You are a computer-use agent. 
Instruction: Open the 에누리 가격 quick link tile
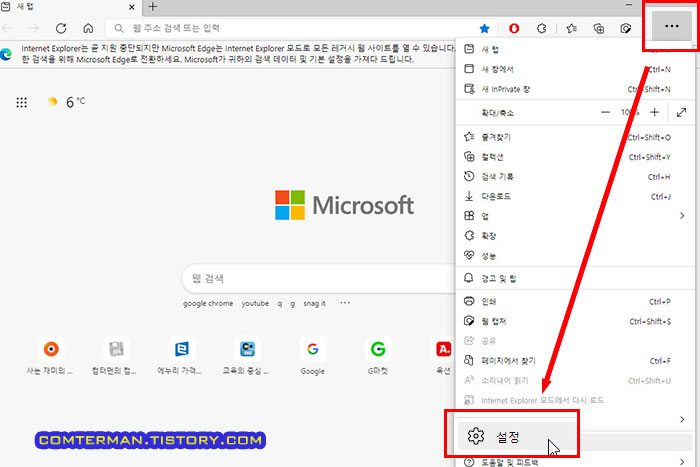(x=181, y=356)
